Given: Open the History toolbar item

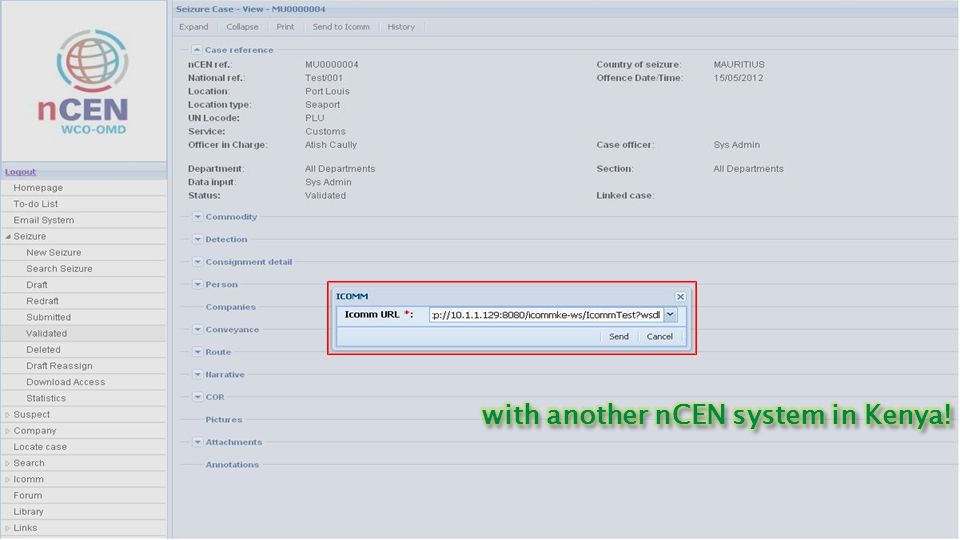Looking at the screenshot, I should (x=401, y=27).
